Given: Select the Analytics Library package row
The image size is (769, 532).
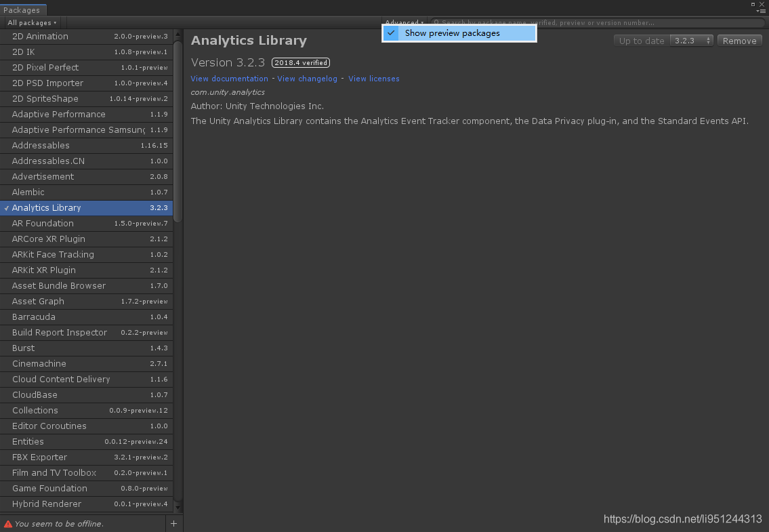Looking at the screenshot, I should click(x=86, y=207).
